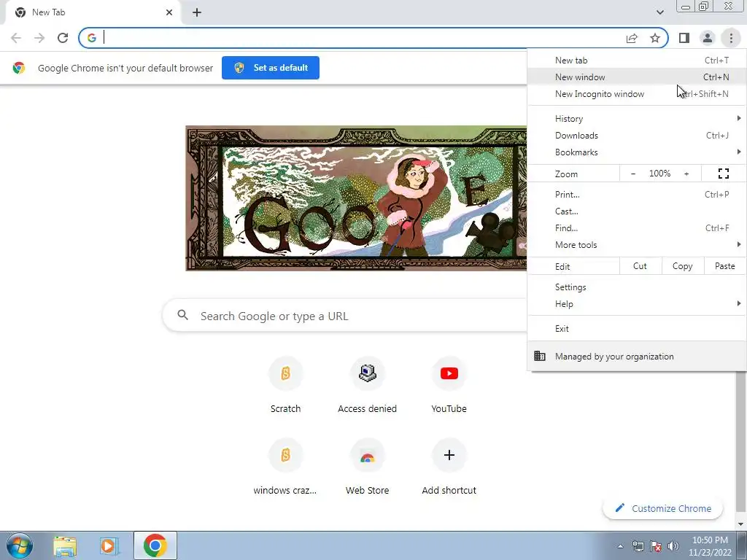
Task: Click the network tray icon
Action: pos(638,546)
